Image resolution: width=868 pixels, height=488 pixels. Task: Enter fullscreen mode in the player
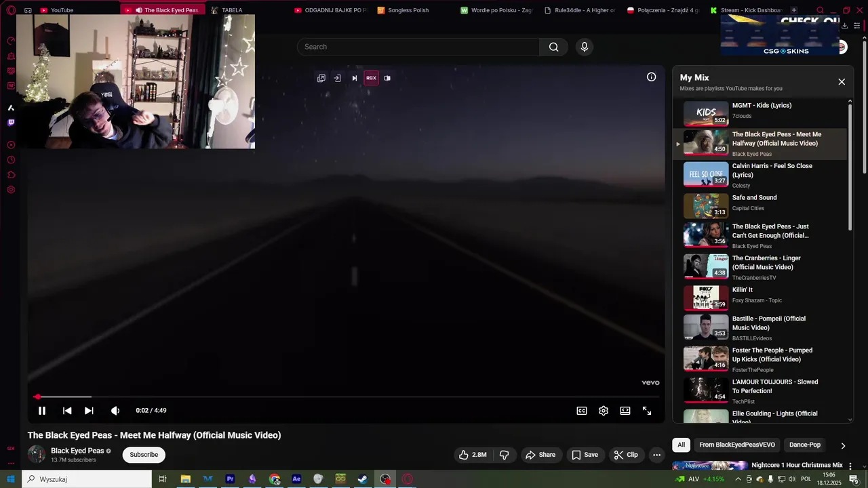pos(647,411)
